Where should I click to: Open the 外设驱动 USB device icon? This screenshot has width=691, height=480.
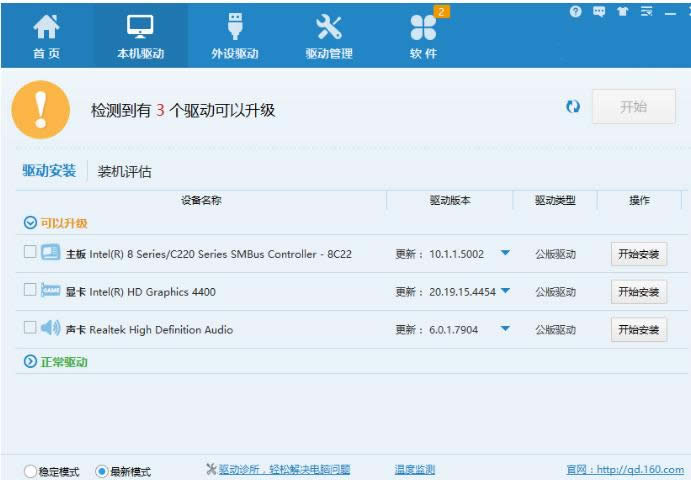234,36
